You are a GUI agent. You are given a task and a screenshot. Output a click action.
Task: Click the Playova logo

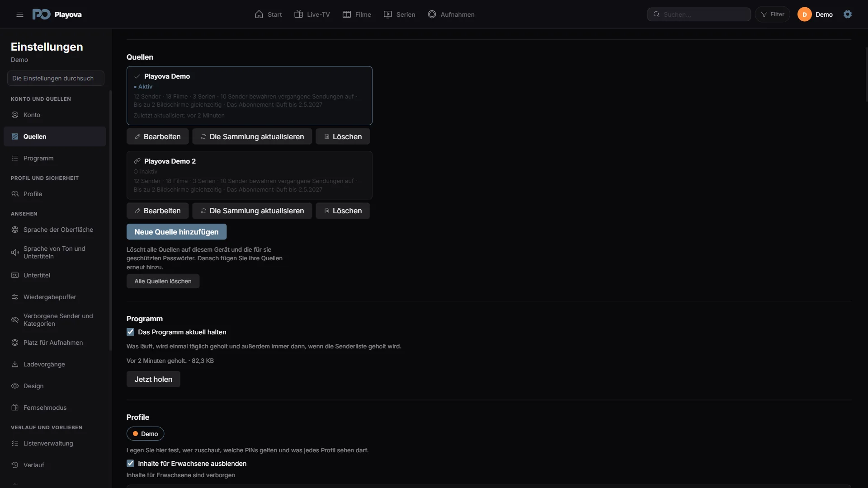click(x=57, y=14)
